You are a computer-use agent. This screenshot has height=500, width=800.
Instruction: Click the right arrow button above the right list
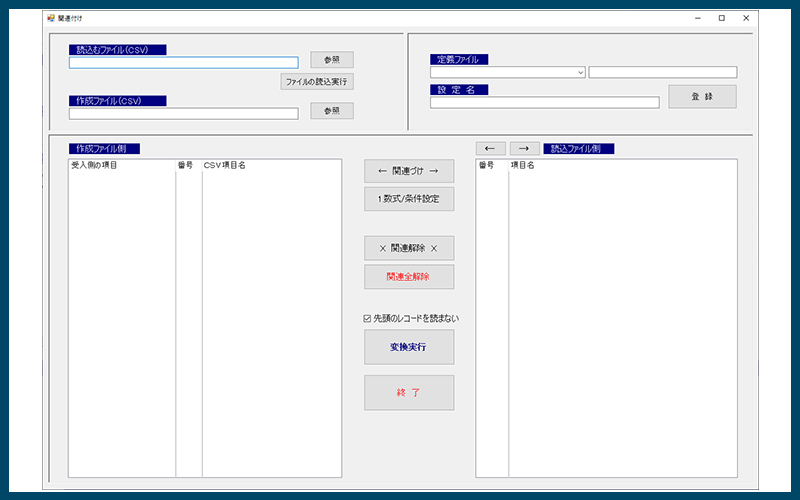coord(524,148)
